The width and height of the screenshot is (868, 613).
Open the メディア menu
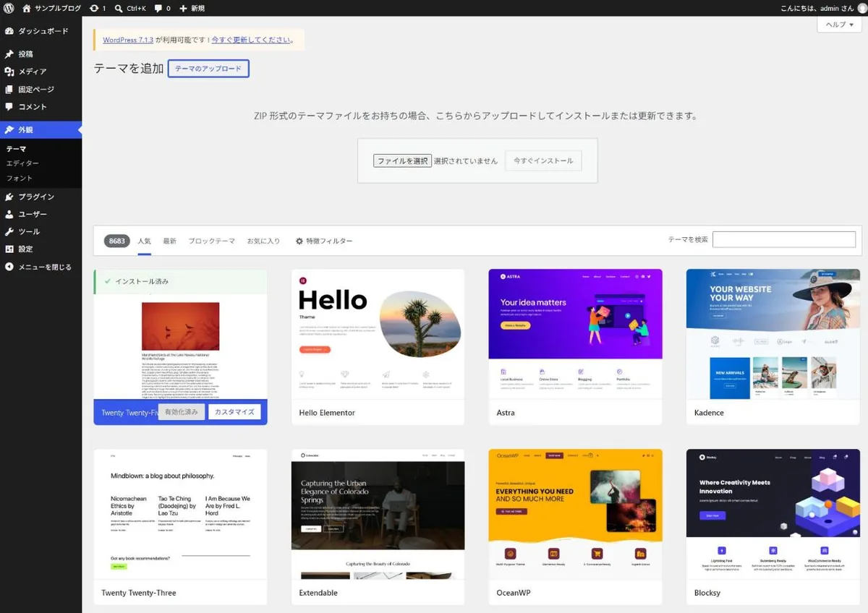41,72
